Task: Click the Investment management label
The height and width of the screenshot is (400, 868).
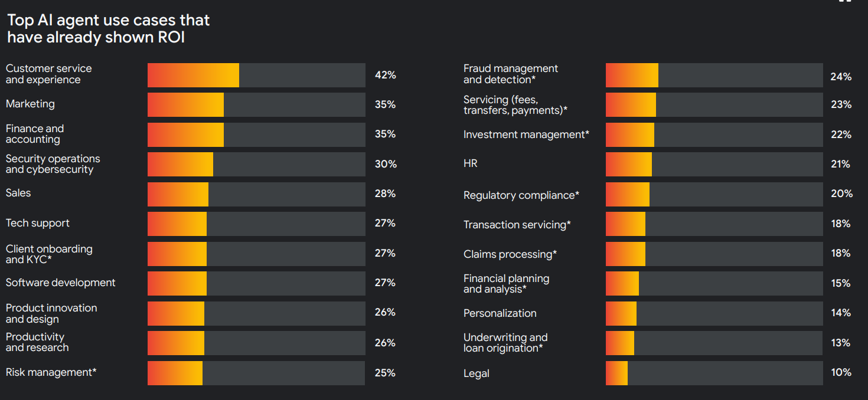Action: pos(526,135)
